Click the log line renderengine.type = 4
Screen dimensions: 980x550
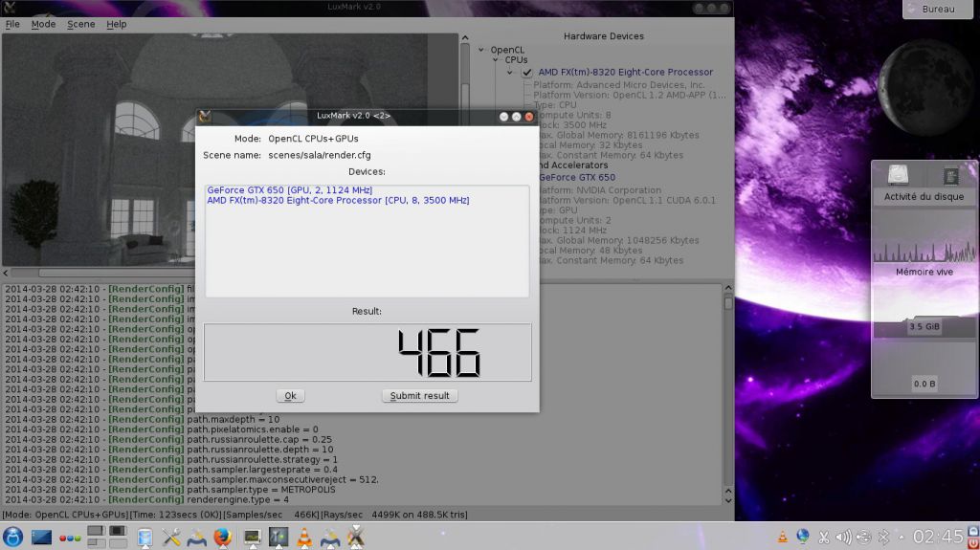coord(238,499)
